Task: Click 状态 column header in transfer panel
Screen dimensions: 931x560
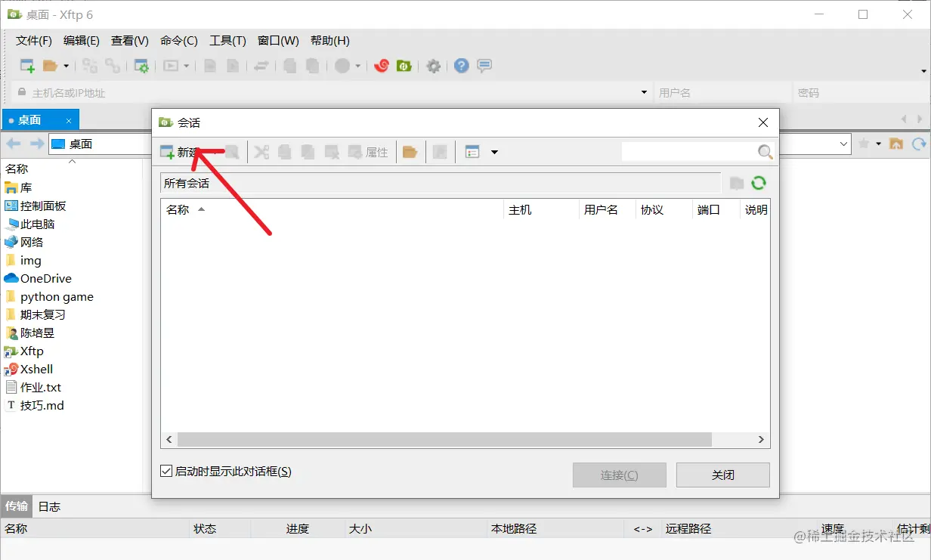Action: [x=220, y=528]
